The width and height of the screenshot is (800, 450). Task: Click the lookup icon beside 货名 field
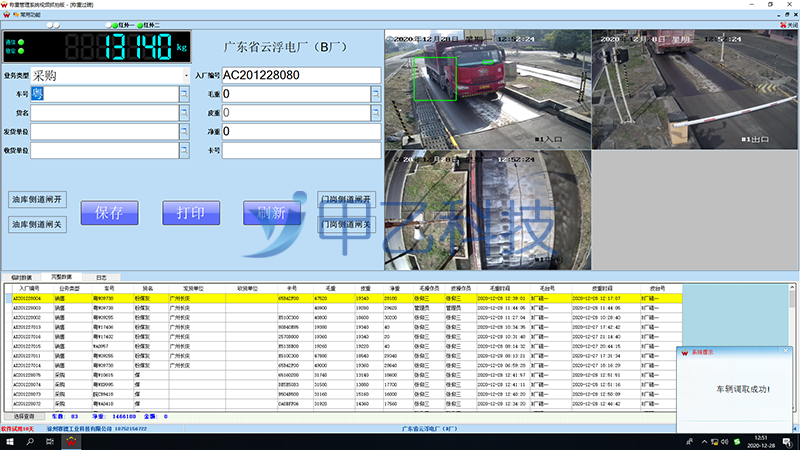coord(184,112)
